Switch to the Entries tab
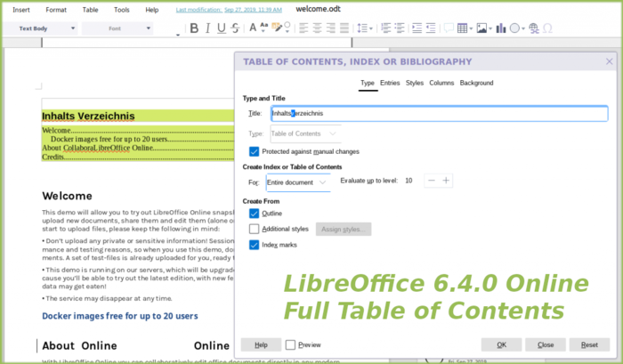This screenshot has width=623, height=364. pos(390,83)
